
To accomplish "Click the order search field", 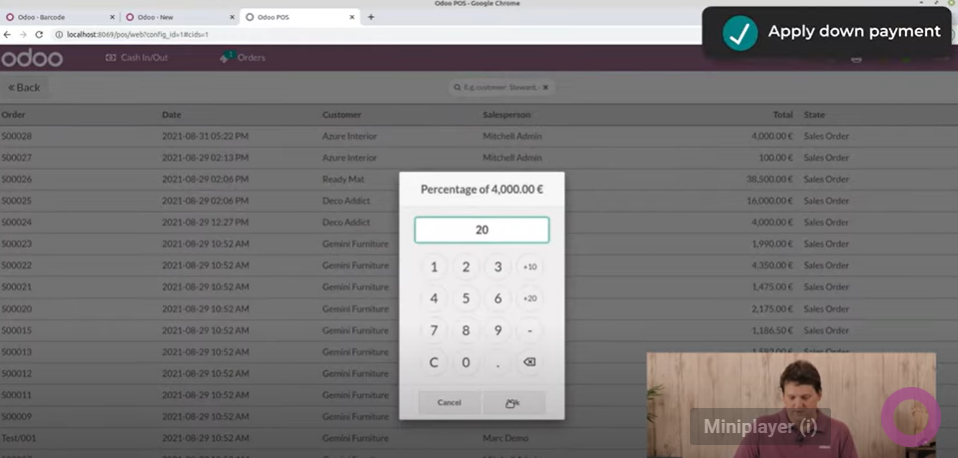I will (501, 87).
